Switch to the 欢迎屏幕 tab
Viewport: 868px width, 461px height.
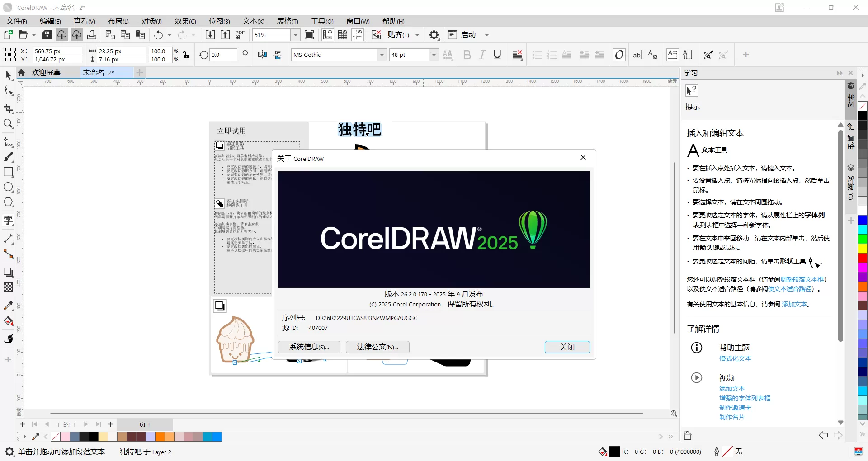(x=46, y=72)
